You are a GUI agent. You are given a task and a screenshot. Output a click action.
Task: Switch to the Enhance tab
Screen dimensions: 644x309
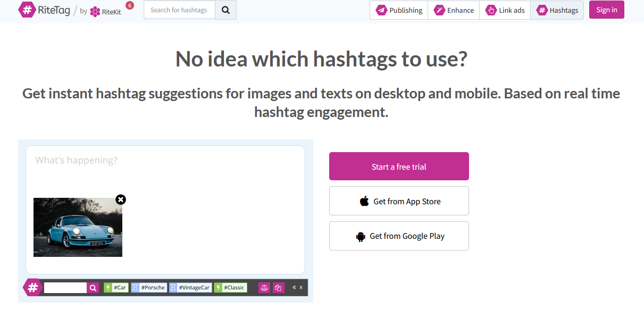454,10
